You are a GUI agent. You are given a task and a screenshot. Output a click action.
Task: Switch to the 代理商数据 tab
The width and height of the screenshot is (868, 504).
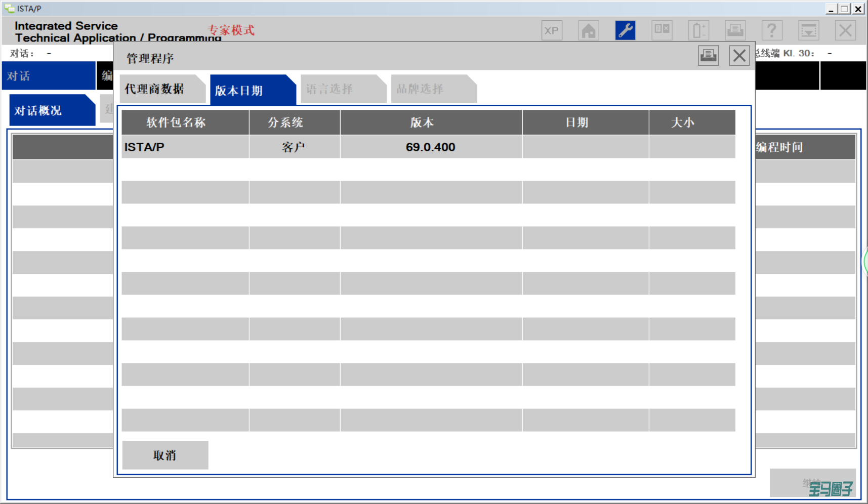tap(158, 89)
